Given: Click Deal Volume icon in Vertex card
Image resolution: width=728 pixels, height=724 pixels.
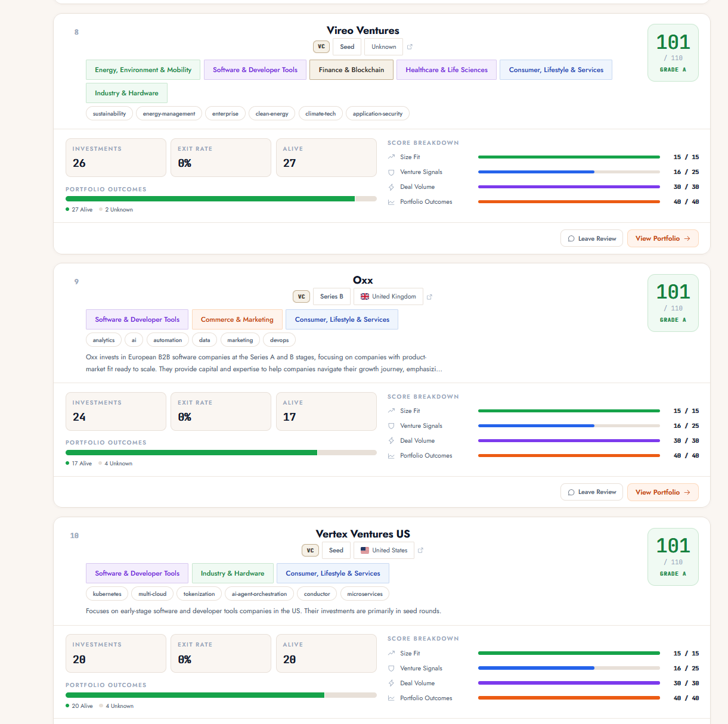Looking at the screenshot, I should pos(391,683).
